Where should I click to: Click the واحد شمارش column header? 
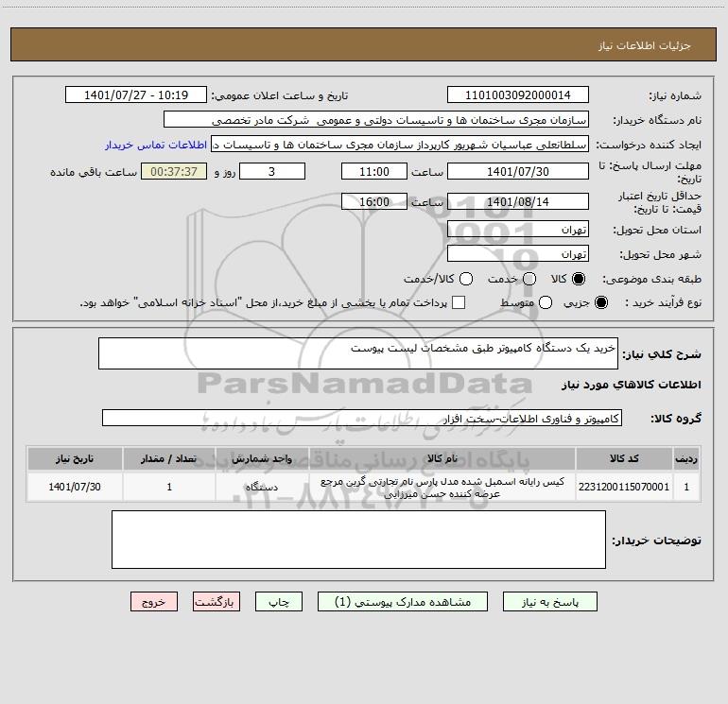point(262,458)
